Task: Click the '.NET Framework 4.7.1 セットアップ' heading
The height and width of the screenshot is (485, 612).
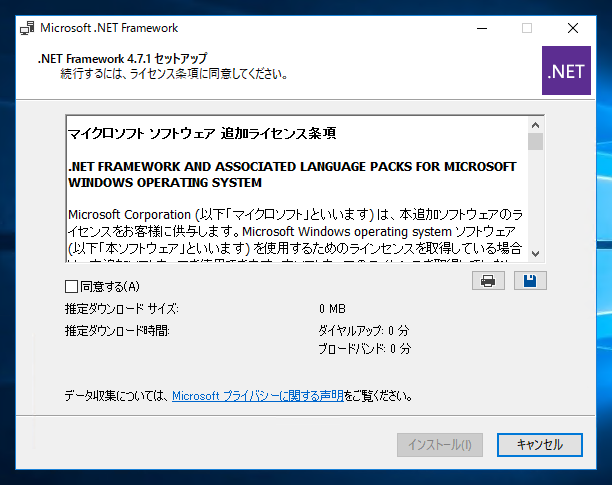Action: pyautogui.click(x=123, y=59)
